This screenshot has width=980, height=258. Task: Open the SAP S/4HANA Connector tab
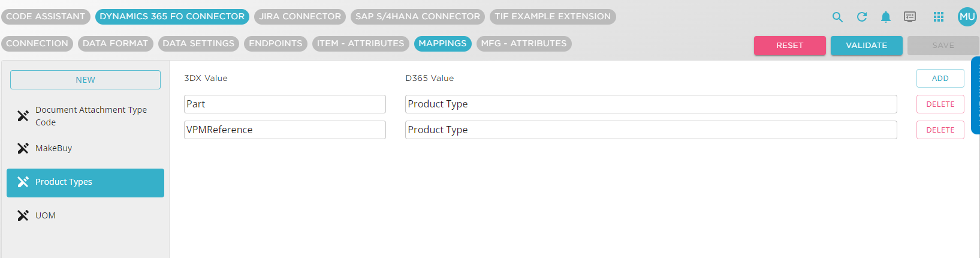[418, 17]
